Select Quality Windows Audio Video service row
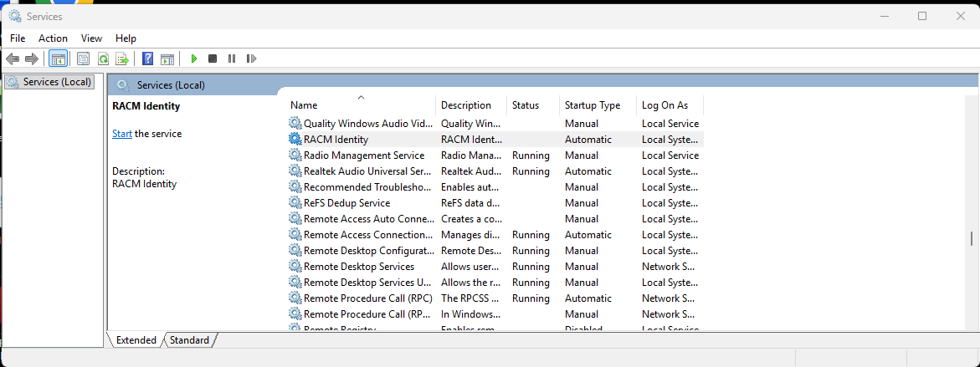This screenshot has height=367, width=980. 495,124
